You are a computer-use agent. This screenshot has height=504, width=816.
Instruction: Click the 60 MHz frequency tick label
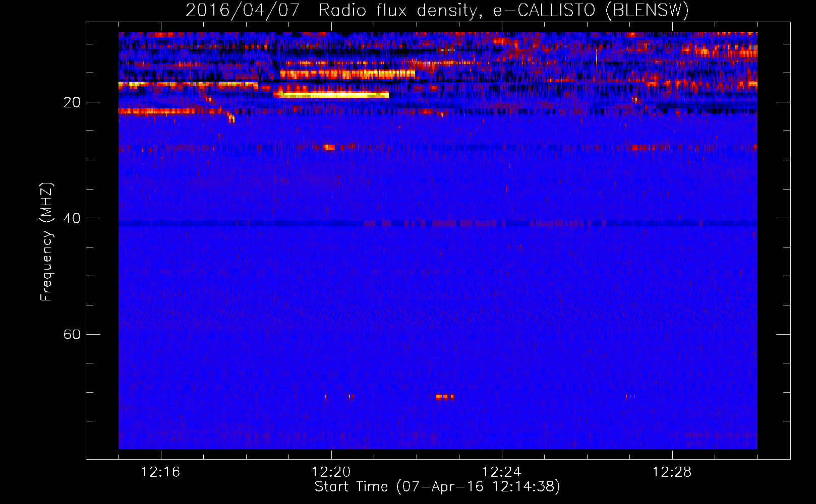[x=72, y=335]
